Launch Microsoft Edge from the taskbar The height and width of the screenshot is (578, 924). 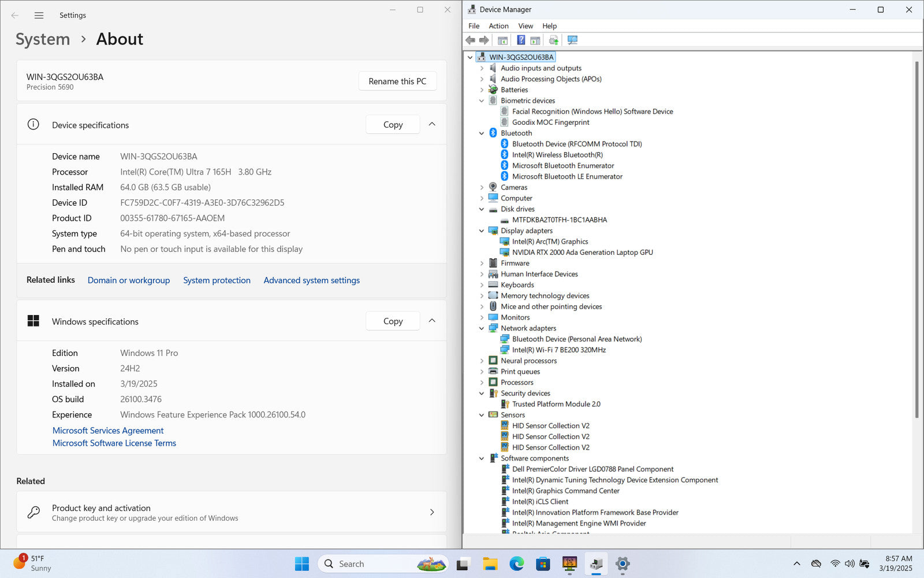point(516,564)
